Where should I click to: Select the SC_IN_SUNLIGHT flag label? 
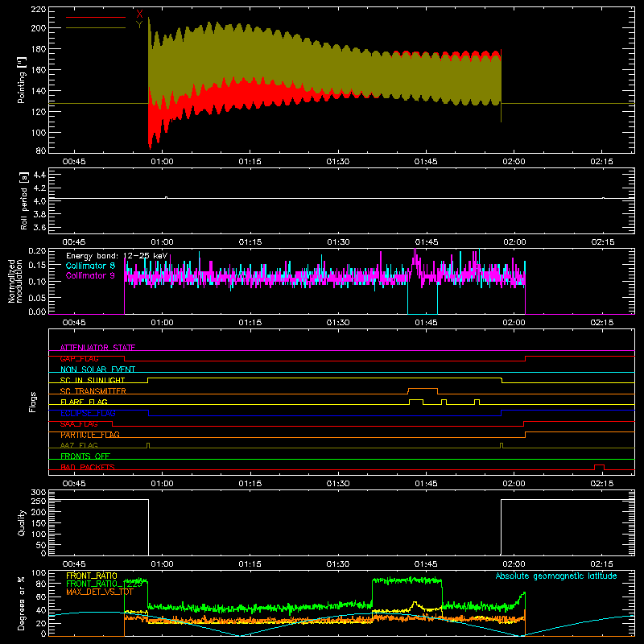pos(93,380)
